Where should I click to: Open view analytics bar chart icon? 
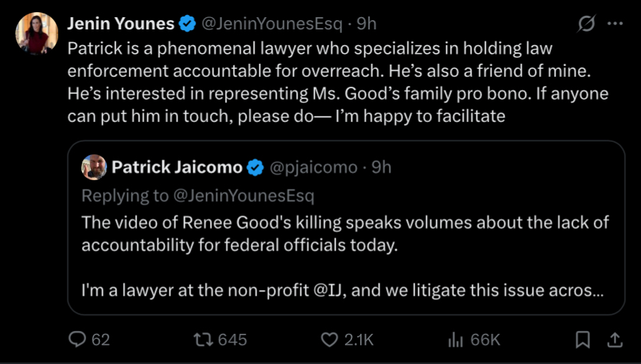coord(456,339)
